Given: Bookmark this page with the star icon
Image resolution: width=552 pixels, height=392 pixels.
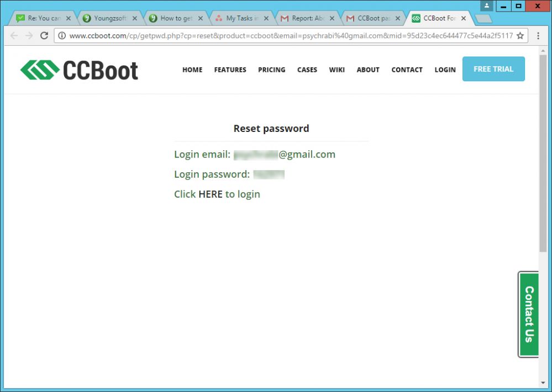Looking at the screenshot, I should point(520,35).
